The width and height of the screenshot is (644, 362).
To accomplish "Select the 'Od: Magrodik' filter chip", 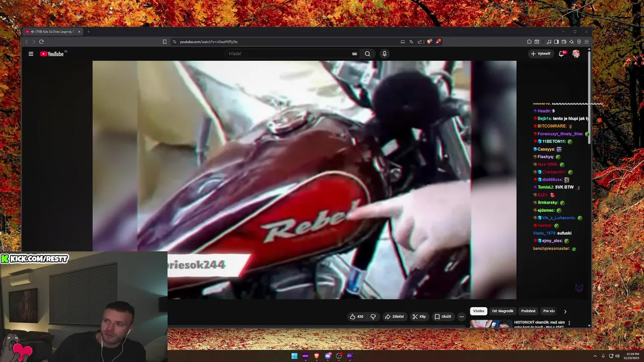I will 503,311.
